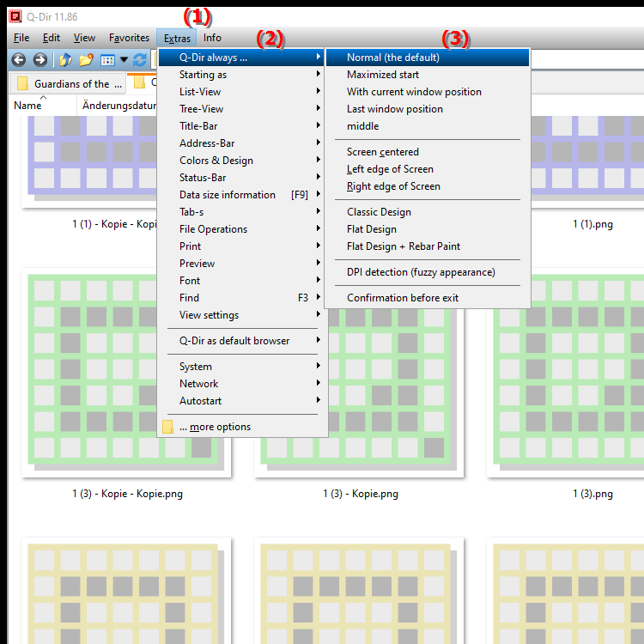Open Q-Dir as default browser submenu
The width and height of the screenshot is (644, 644).
pyautogui.click(x=241, y=341)
